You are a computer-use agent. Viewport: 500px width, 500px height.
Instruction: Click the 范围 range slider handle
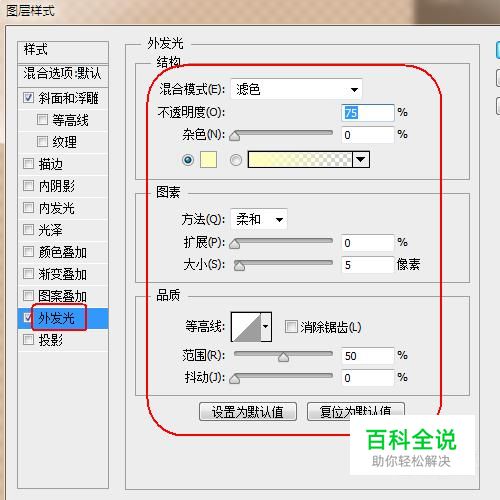(283, 357)
